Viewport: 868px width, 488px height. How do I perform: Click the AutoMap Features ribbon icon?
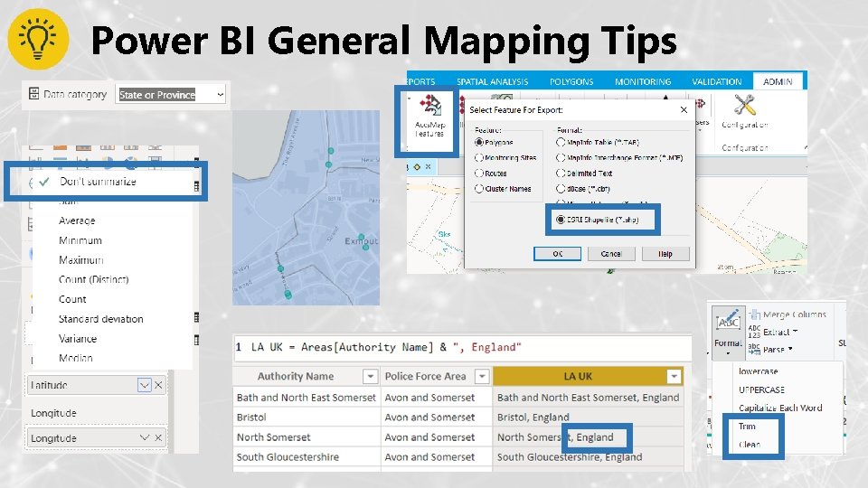click(x=430, y=105)
